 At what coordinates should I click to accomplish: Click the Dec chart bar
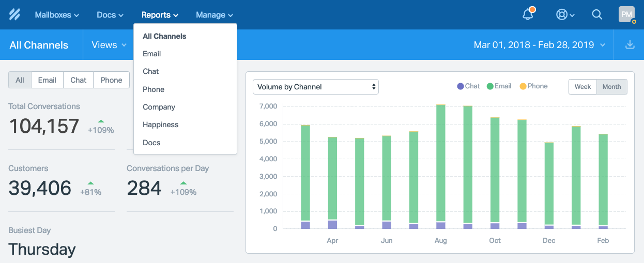coord(549,185)
